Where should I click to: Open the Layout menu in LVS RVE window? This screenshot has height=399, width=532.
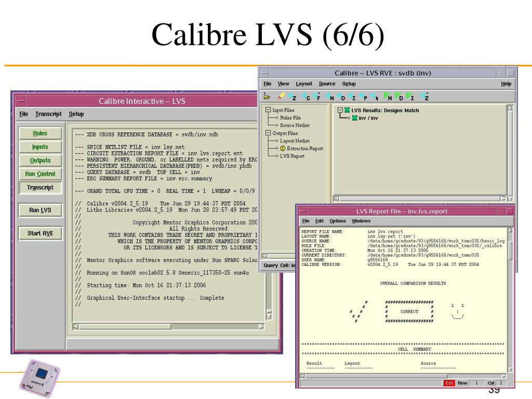coord(303,84)
